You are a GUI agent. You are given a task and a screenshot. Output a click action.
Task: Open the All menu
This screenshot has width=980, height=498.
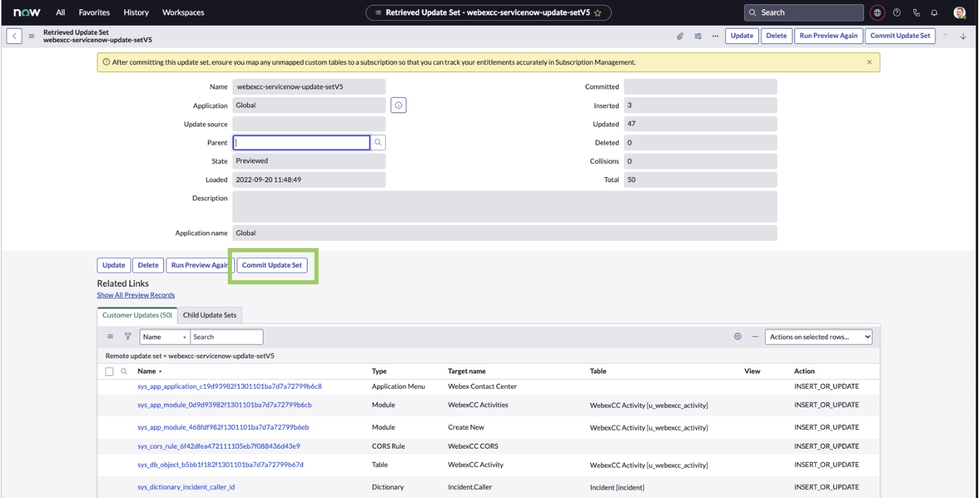point(61,13)
